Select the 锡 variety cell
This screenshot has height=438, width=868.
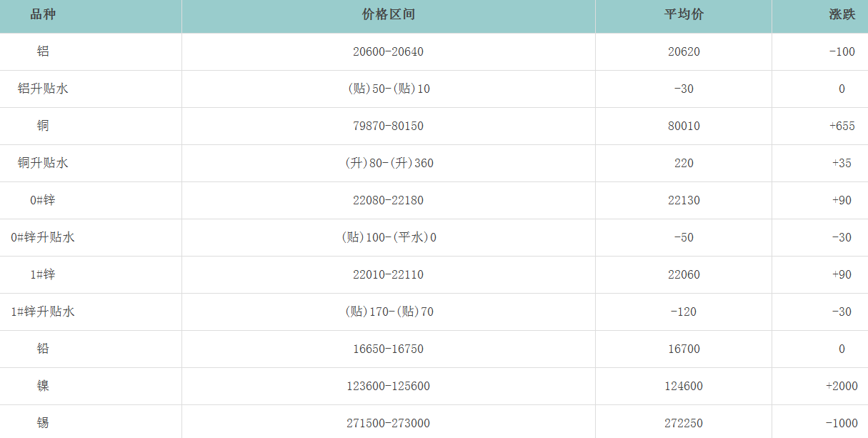pyautogui.click(x=43, y=423)
